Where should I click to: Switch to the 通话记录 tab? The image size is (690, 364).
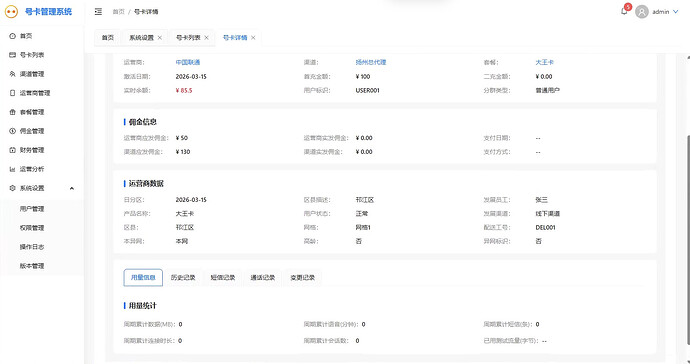263,278
